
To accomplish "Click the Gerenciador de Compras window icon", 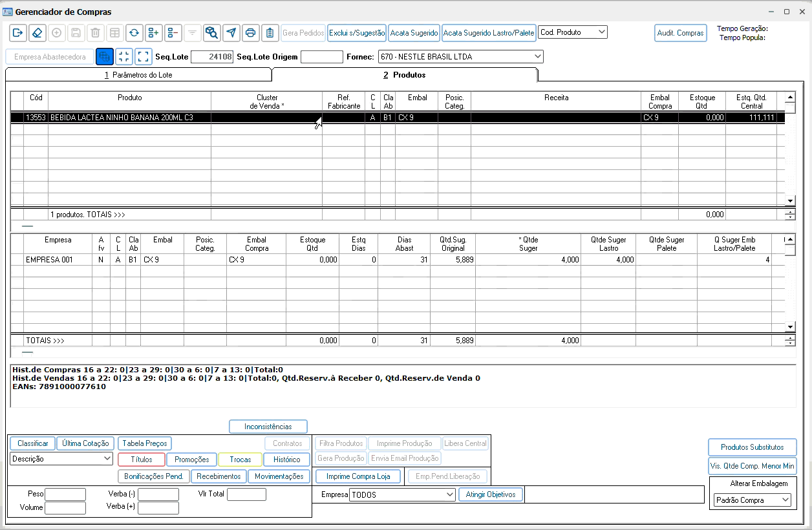I will coord(7,12).
